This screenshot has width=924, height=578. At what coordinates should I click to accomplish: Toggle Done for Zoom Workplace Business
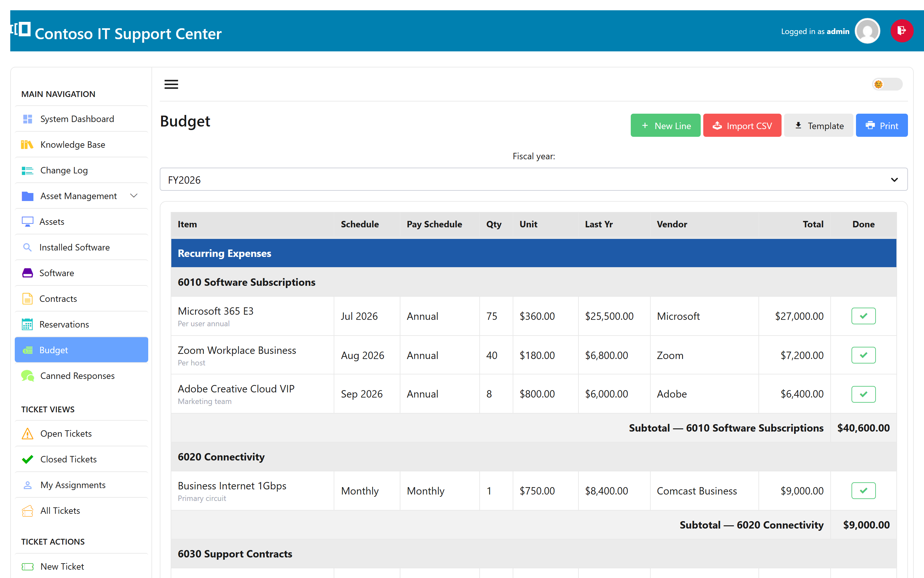pos(863,355)
